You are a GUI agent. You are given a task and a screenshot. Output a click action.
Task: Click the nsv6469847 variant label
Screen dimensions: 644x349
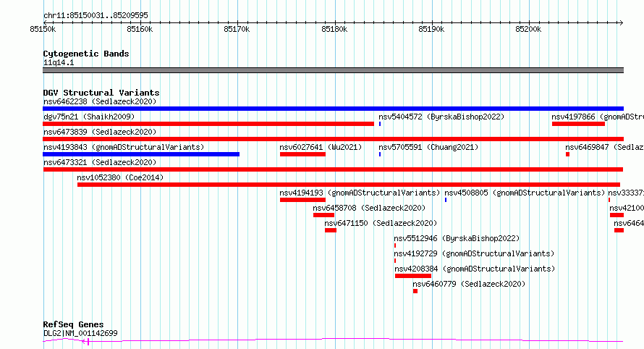(x=605, y=147)
